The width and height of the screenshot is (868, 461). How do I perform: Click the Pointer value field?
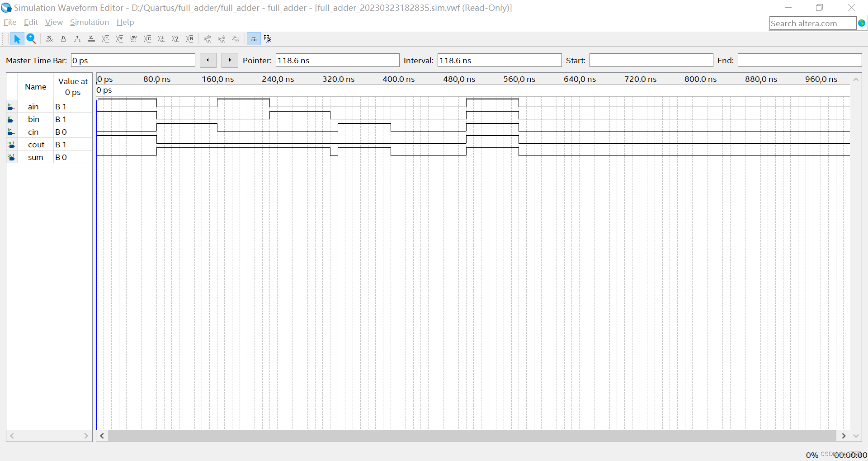pos(338,61)
